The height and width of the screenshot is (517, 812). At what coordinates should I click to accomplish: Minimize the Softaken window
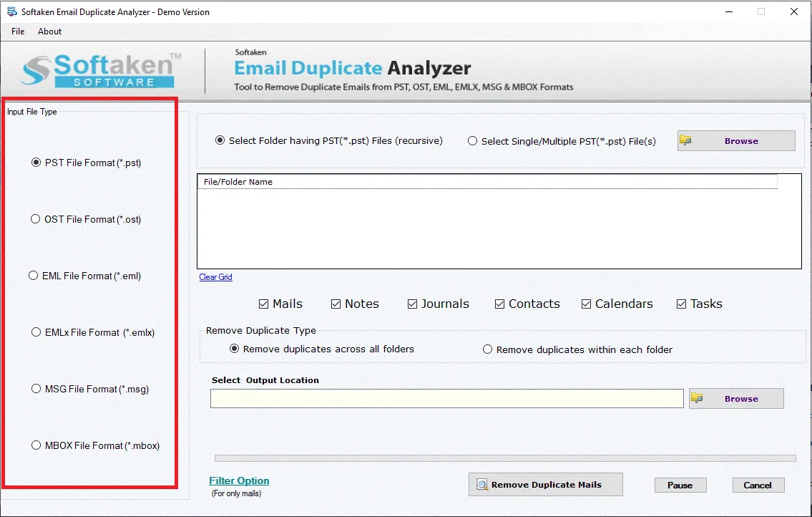(729, 11)
